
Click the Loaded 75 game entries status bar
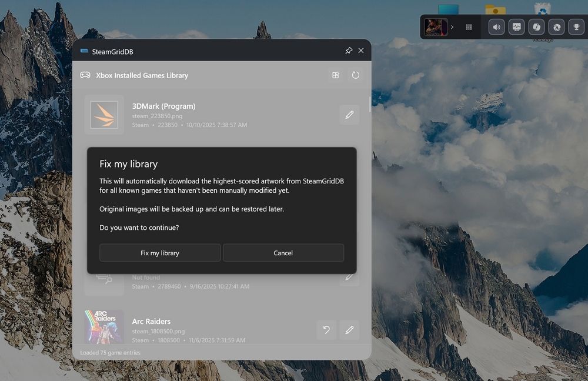[109, 352]
